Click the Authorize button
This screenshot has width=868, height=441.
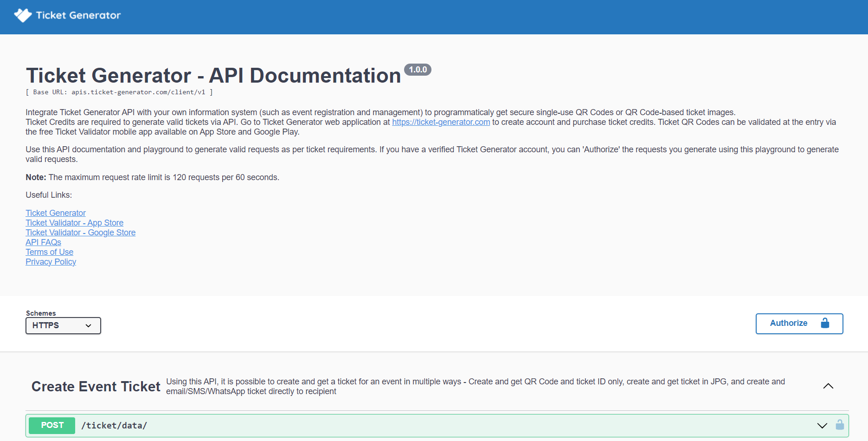click(799, 324)
